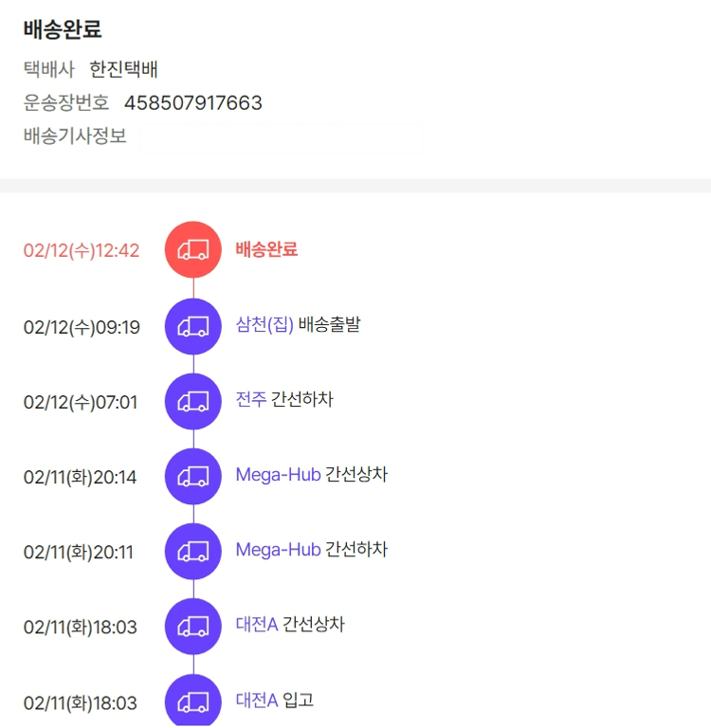
Task: Click the 대전A link in 간선상차 row
Action: [257, 625]
